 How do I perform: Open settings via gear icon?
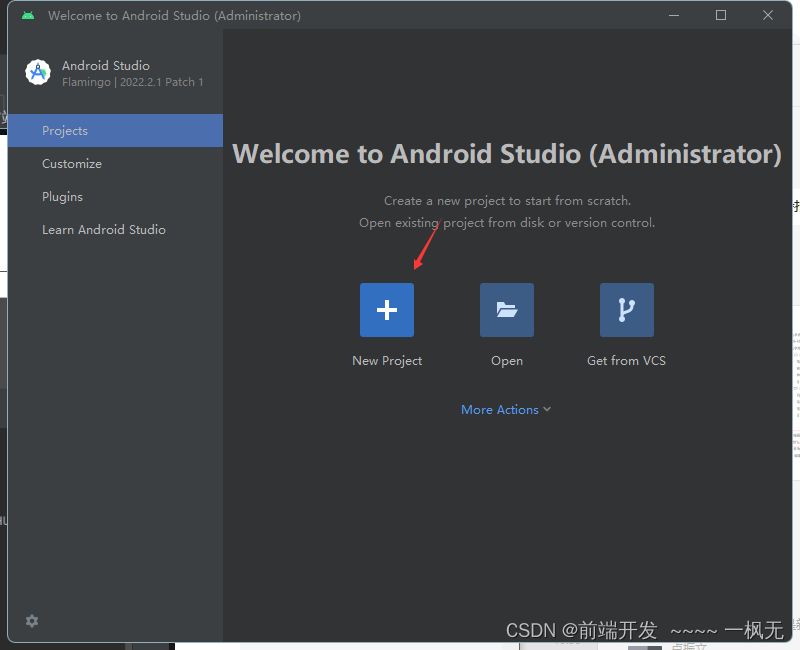[32, 621]
